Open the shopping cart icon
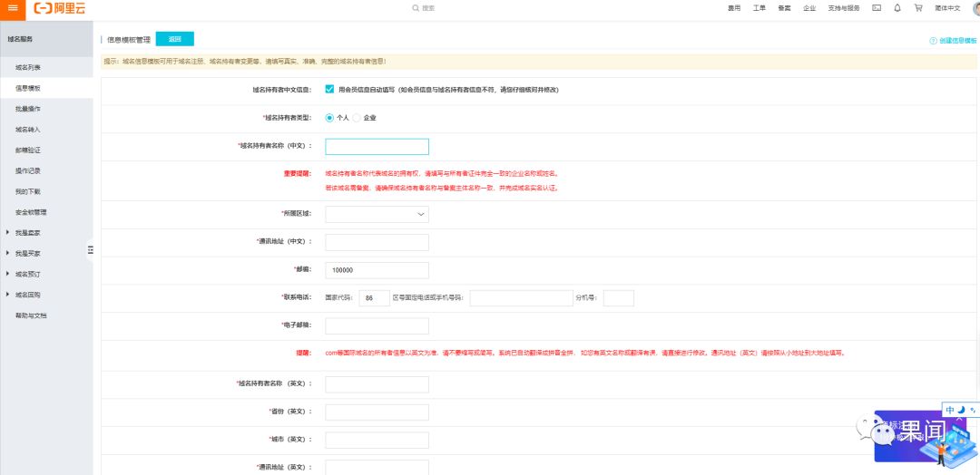 918,8
